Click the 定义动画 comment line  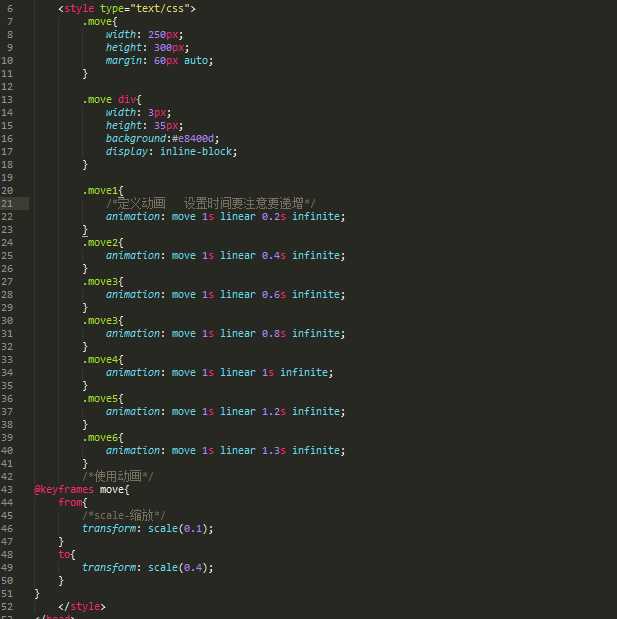tap(210, 204)
